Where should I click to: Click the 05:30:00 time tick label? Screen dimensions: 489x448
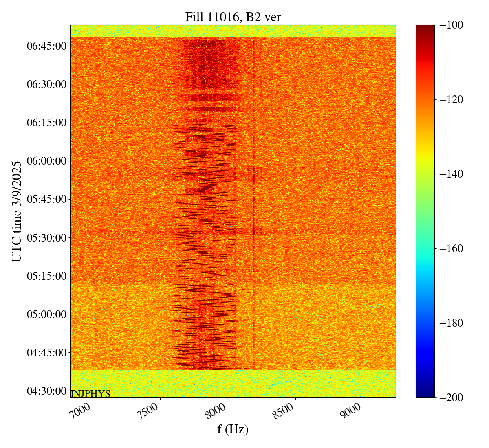(x=46, y=237)
